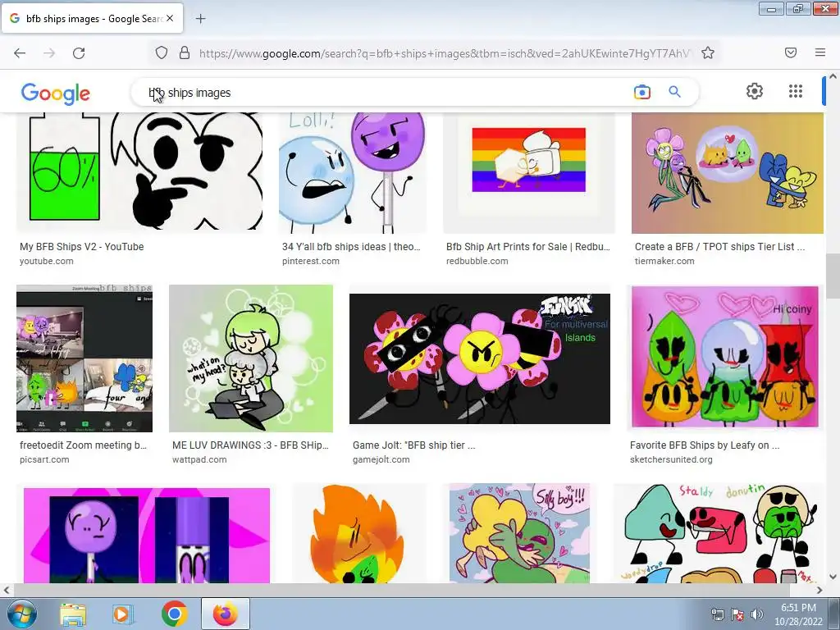
Task: Click the picsart.com source link
Action: [44, 459]
